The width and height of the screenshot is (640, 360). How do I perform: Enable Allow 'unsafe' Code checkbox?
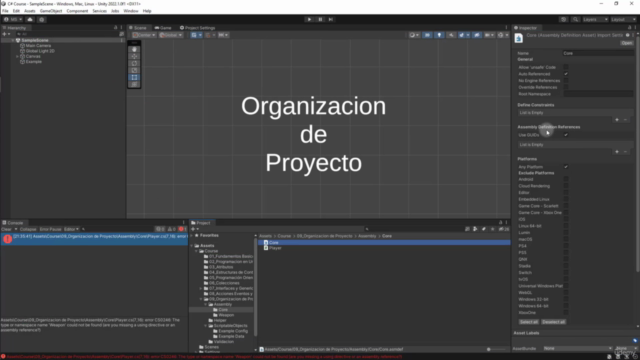(x=566, y=67)
